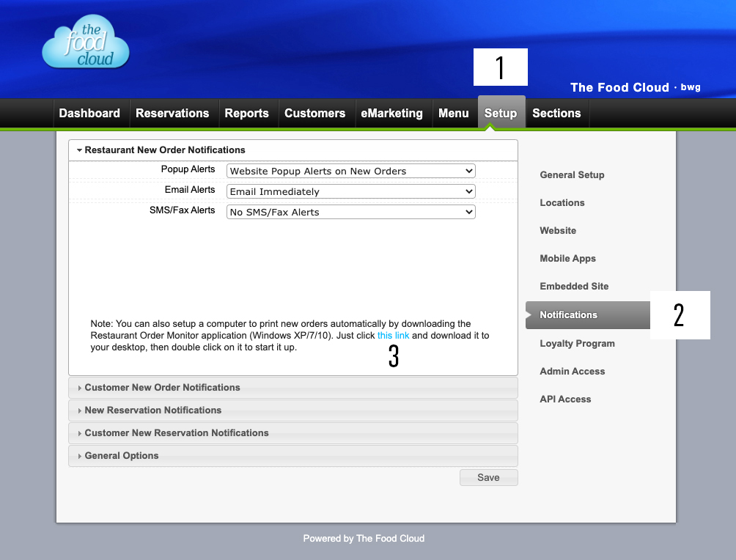Open General Setup in the sidebar

[573, 174]
